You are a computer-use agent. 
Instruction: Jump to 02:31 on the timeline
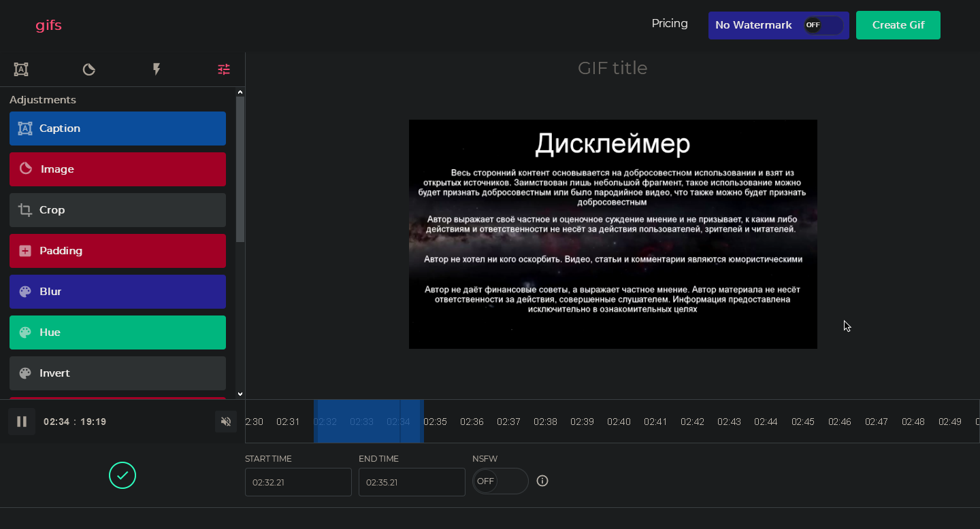click(288, 422)
